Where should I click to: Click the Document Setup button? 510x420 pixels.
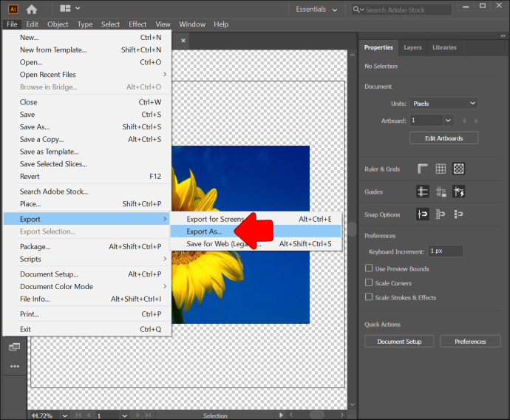click(399, 342)
